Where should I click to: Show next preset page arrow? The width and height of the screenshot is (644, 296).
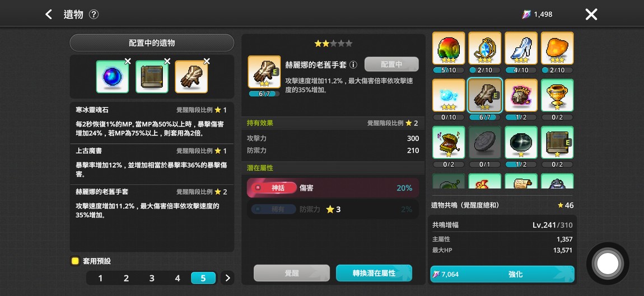(x=227, y=278)
